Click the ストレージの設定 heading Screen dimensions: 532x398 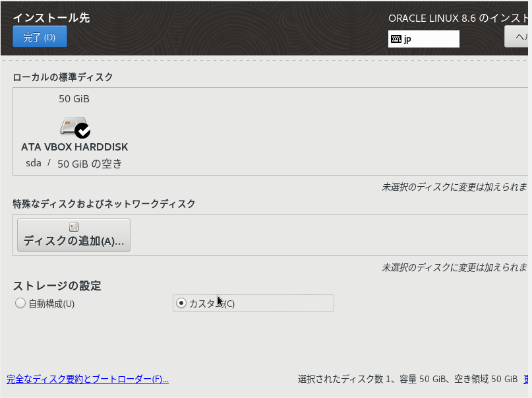(57, 286)
